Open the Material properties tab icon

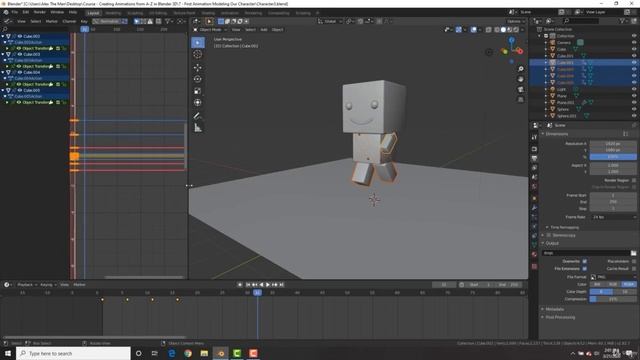[534, 254]
